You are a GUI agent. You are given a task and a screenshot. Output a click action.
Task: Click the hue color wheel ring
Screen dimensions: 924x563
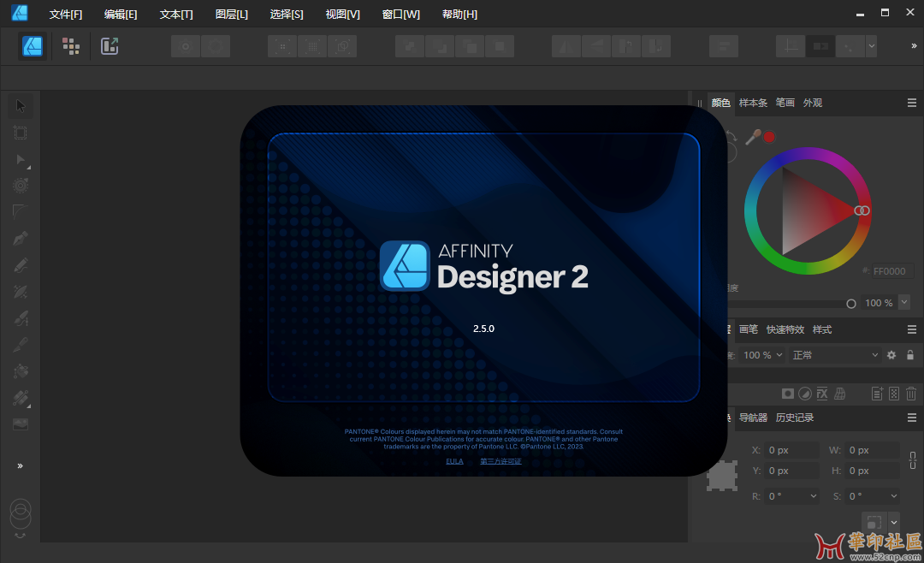pos(808,153)
